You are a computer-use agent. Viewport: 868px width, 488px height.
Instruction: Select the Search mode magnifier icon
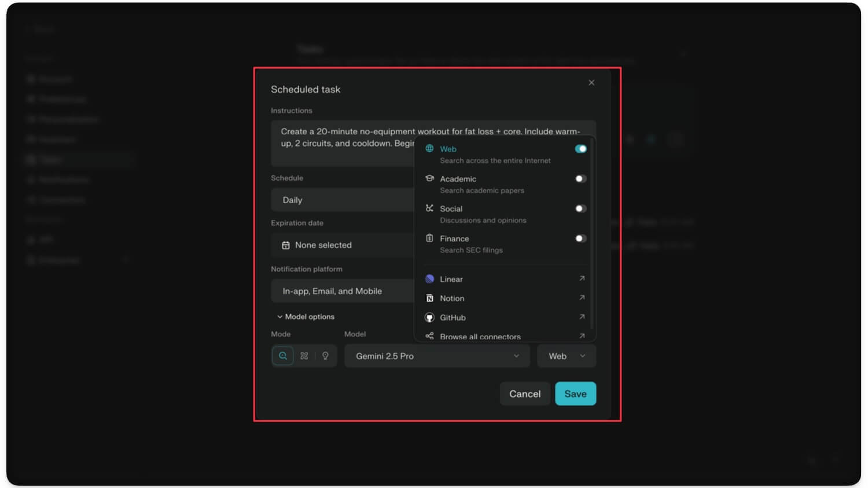[x=283, y=356]
